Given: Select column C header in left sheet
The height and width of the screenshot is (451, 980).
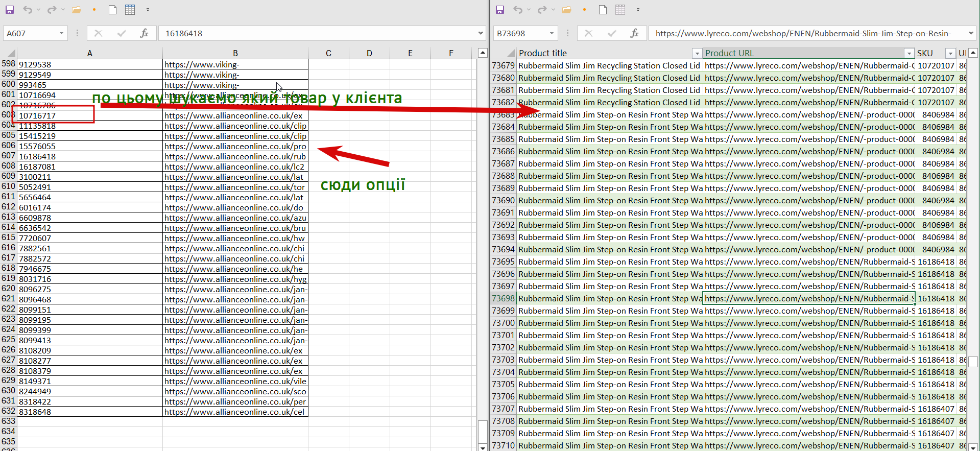Looking at the screenshot, I should (328, 53).
